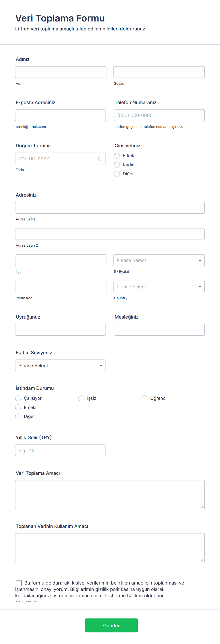Open the calendar picker for Doğum Tarihiniz
220x644 pixels.
[x=100, y=158]
